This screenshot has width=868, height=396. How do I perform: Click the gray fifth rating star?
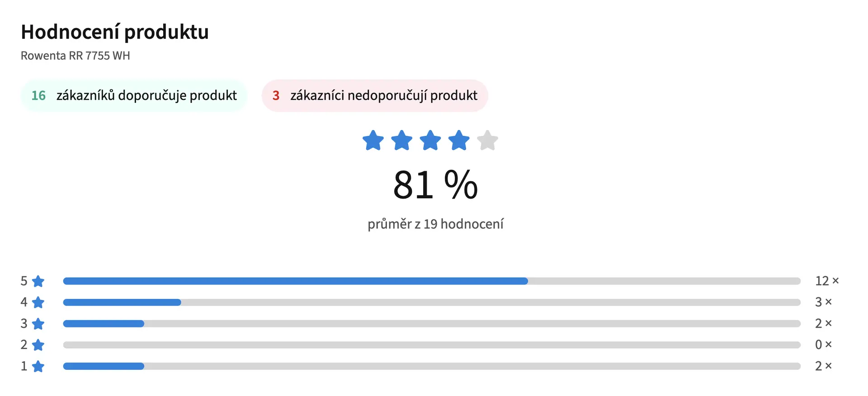(487, 140)
